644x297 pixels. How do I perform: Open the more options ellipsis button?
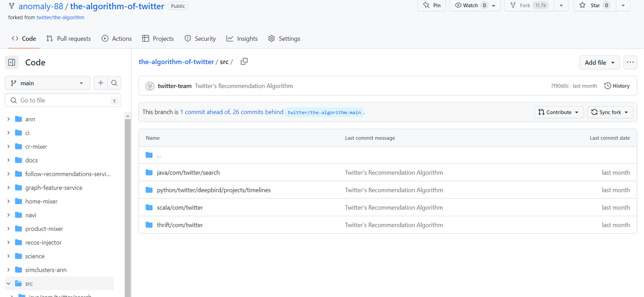[630, 62]
